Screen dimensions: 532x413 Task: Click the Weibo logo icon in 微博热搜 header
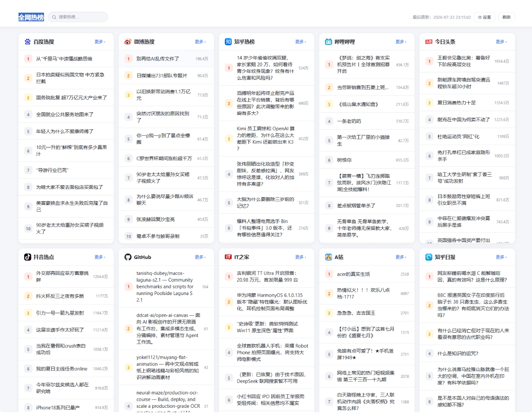tap(128, 42)
